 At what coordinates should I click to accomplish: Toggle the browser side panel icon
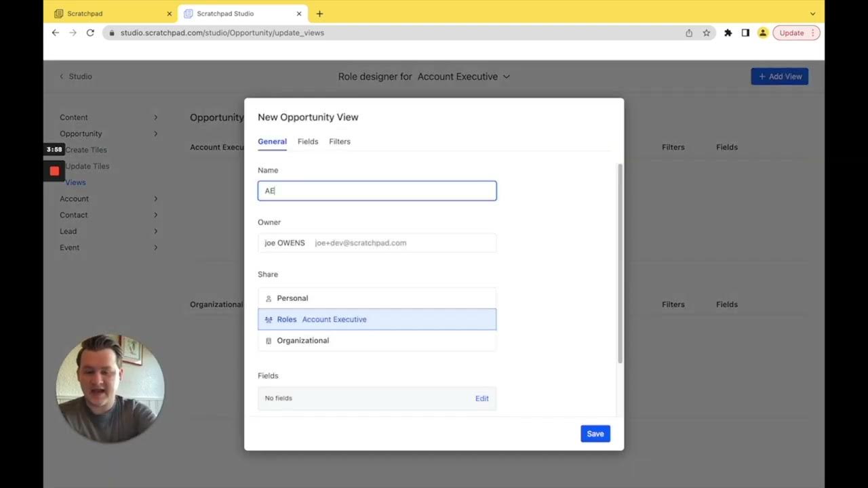[x=745, y=33]
